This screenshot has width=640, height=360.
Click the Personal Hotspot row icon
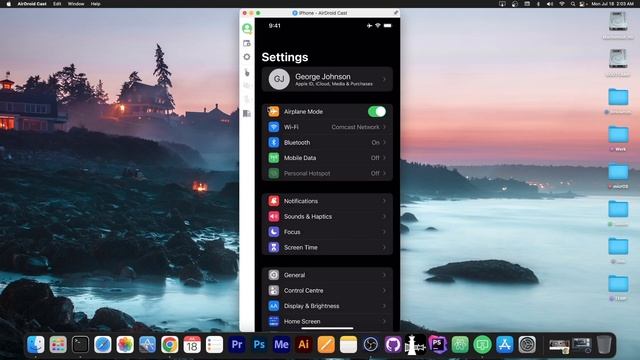point(274,173)
